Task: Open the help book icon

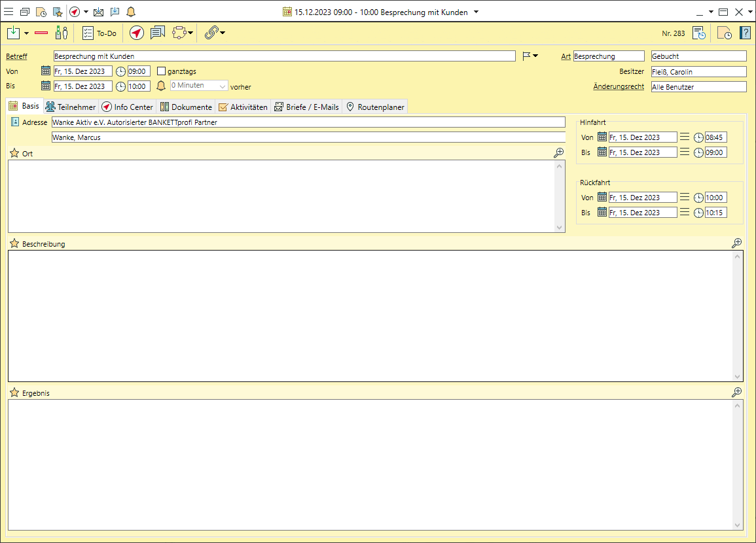Action: [x=745, y=33]
